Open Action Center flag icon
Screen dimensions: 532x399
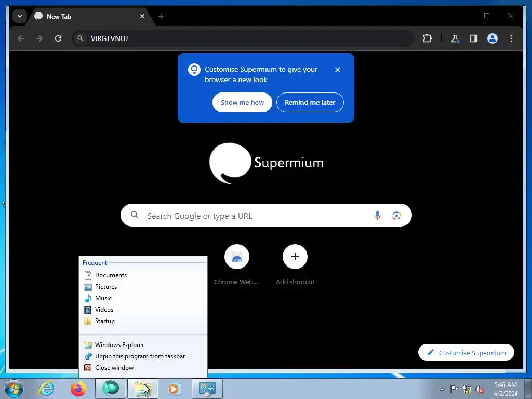point(454,389)
